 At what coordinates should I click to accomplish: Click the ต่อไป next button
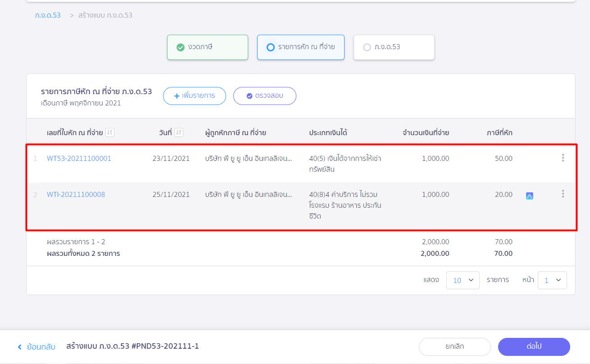point(534,347)
